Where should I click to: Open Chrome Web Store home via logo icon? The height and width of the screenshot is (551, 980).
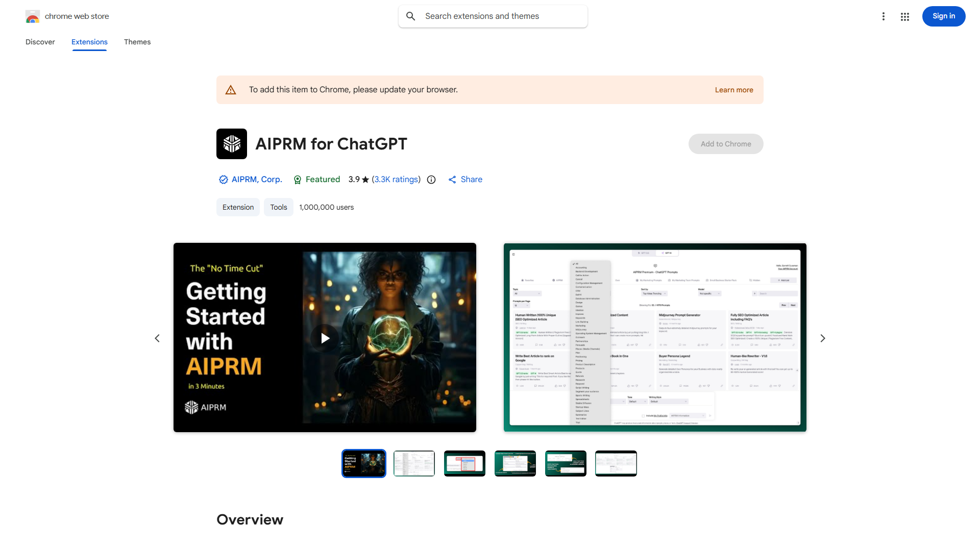[32, 16]
